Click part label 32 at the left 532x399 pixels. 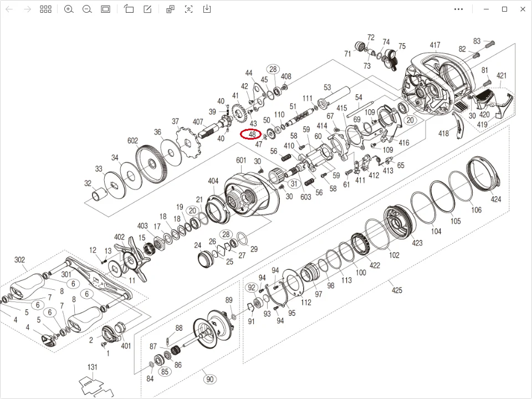point(88,183)
